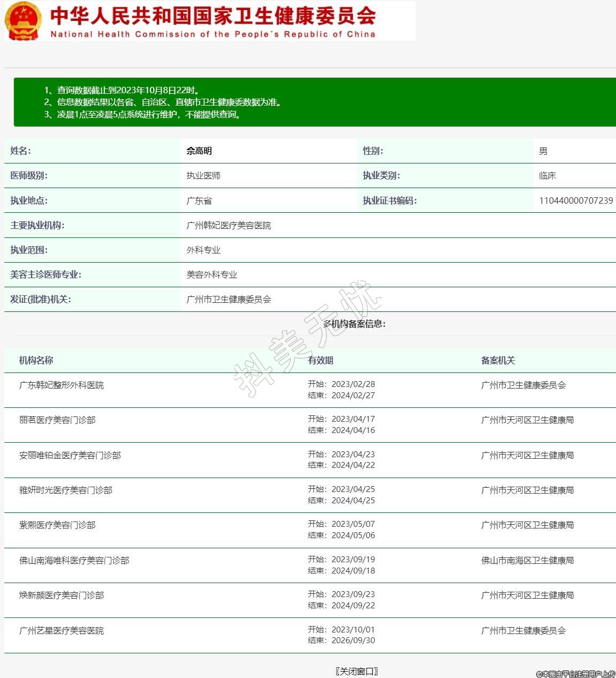
Task: Click the 机构名称 column header
Action: click(36, 361)
